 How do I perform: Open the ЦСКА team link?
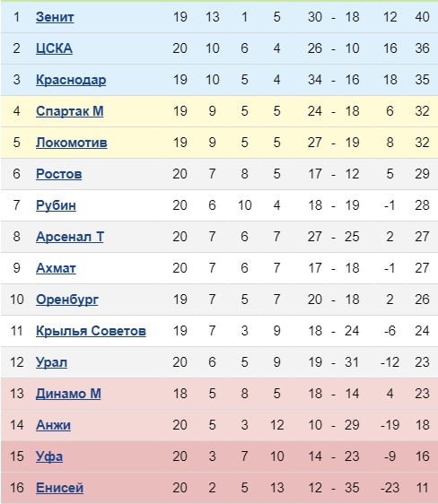[x=54, y=48]
